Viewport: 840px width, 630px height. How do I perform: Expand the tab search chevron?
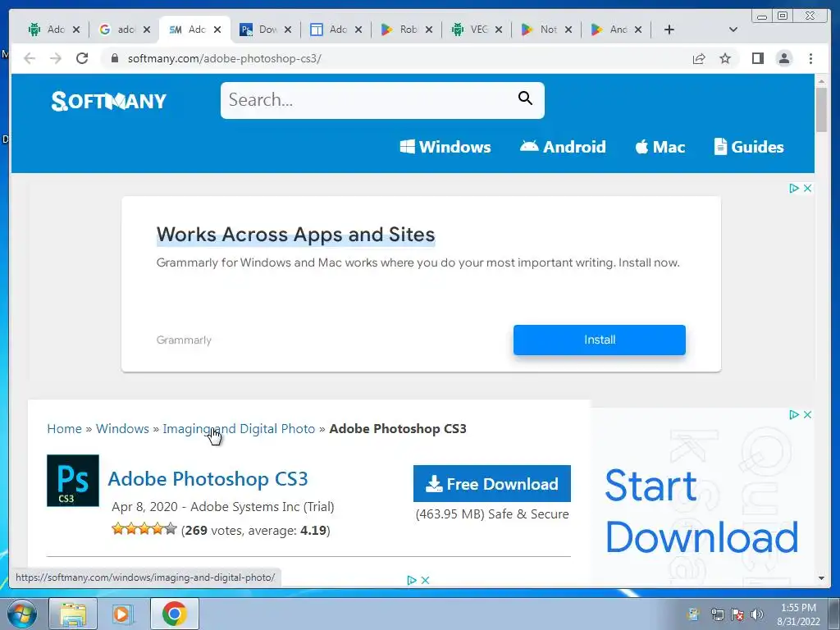click(x=733, y=30)
